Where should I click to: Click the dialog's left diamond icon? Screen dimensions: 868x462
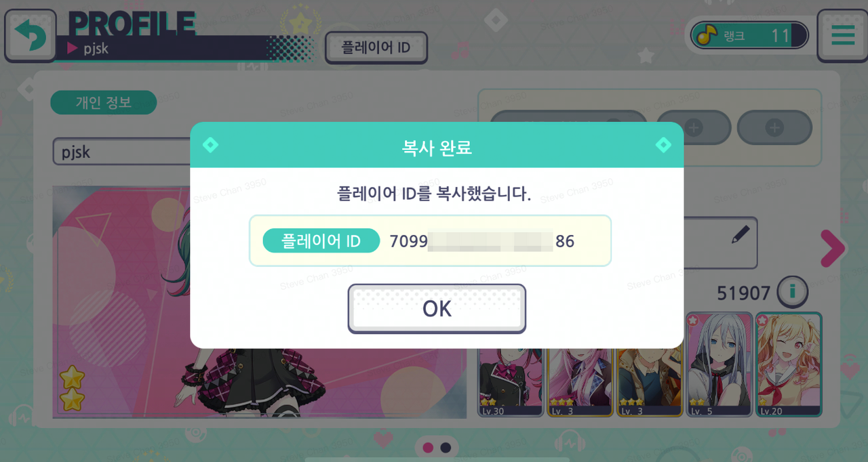[x=210, y=145]
